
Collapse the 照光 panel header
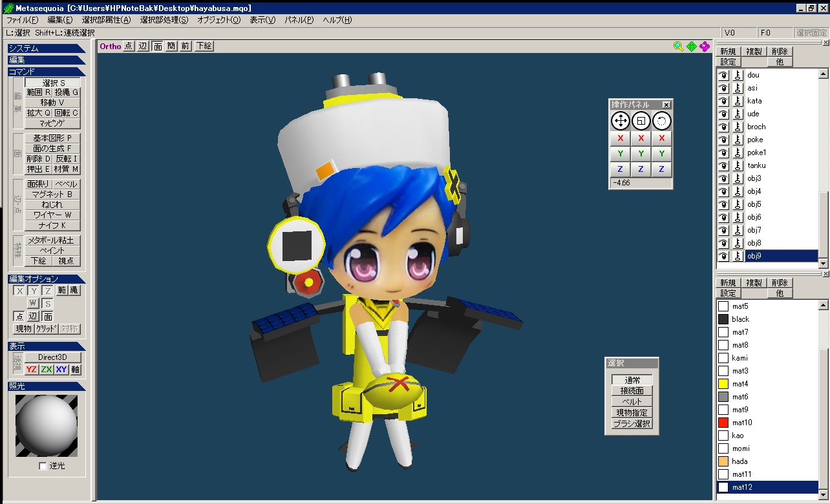[47, 386]
